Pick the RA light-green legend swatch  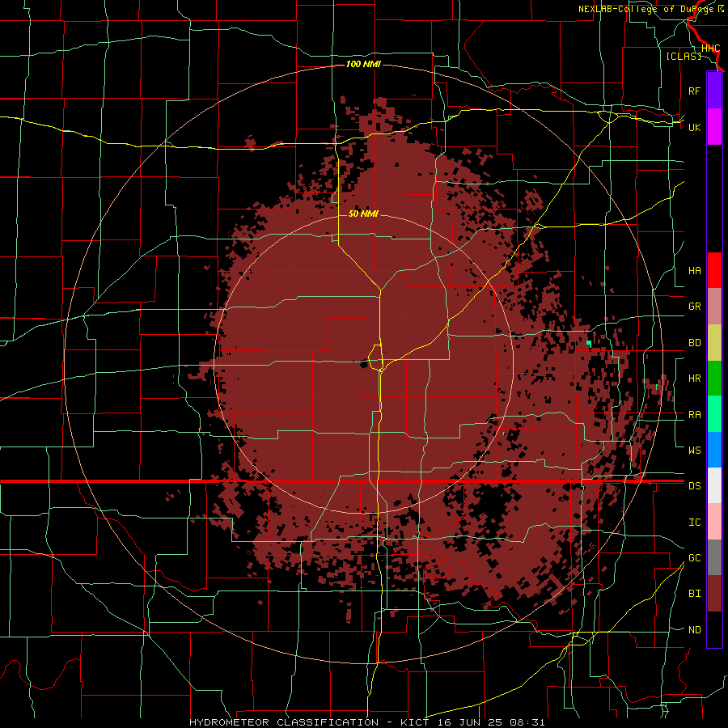click(714, 414)
